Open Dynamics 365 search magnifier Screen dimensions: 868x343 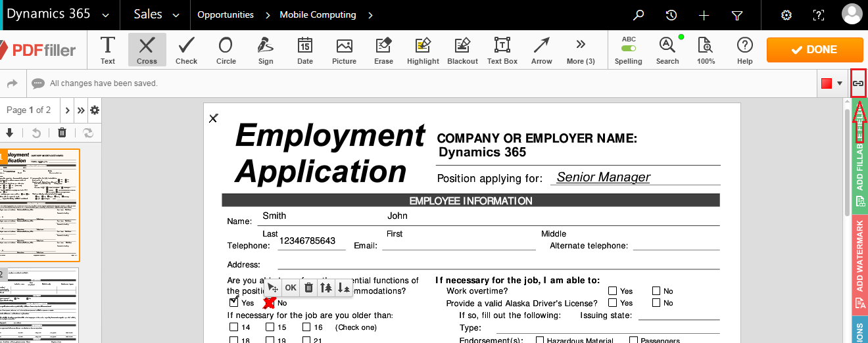point(638,15)
